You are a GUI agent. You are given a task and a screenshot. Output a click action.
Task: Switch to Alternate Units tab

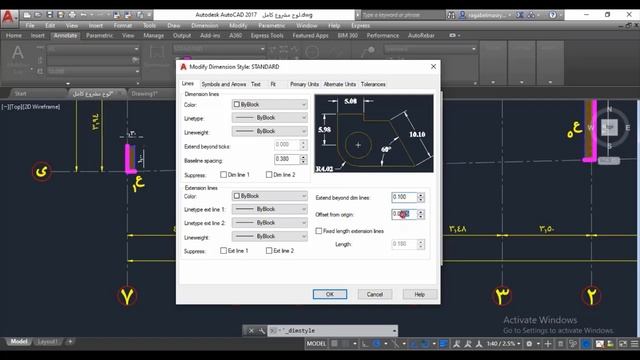coord(340,84)
